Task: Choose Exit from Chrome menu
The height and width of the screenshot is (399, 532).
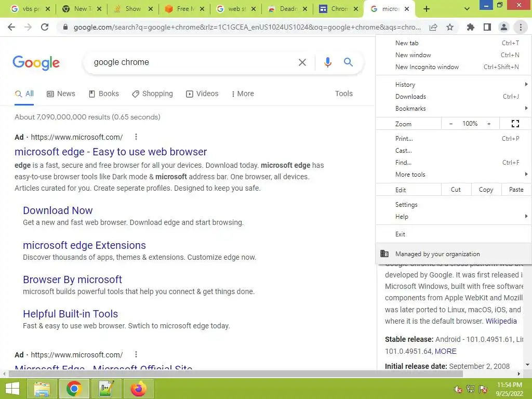Action: [x=454, y=234]
